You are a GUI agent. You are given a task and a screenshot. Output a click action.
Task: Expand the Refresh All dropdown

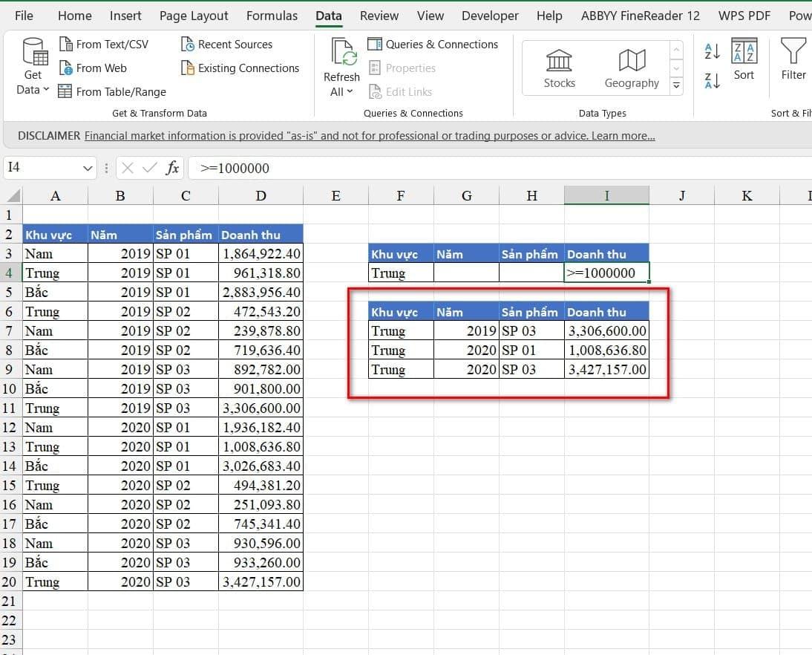click(341, 92)
